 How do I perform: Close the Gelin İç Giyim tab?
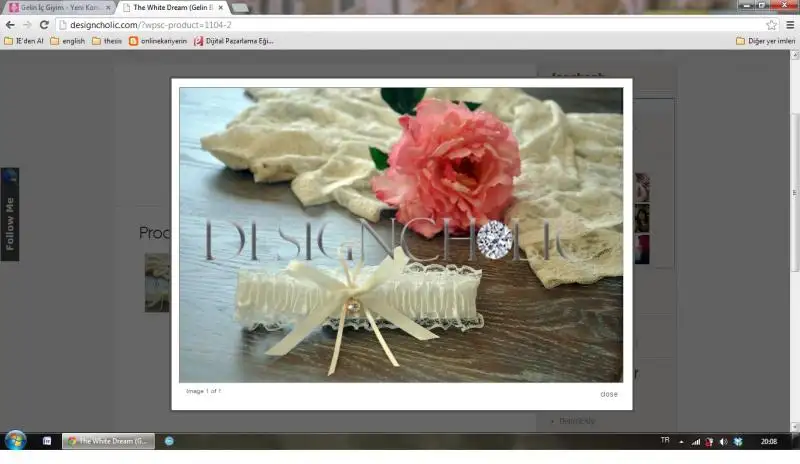(x=108, y=7)
